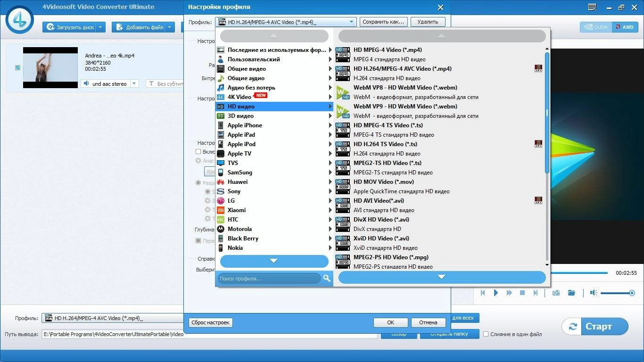
Task: Select the 'Разд...' radio button
Action: tap(198, 183)
